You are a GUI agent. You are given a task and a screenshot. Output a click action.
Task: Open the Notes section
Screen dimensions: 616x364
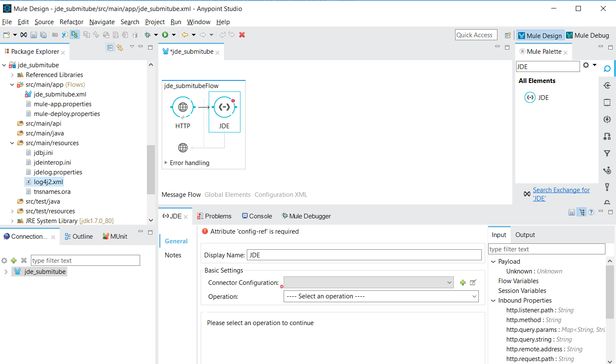[x=173, y=255]
